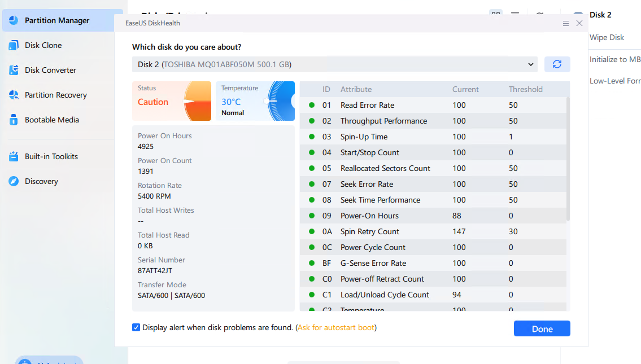Click the Discovery compass icon

coord(14,181)
